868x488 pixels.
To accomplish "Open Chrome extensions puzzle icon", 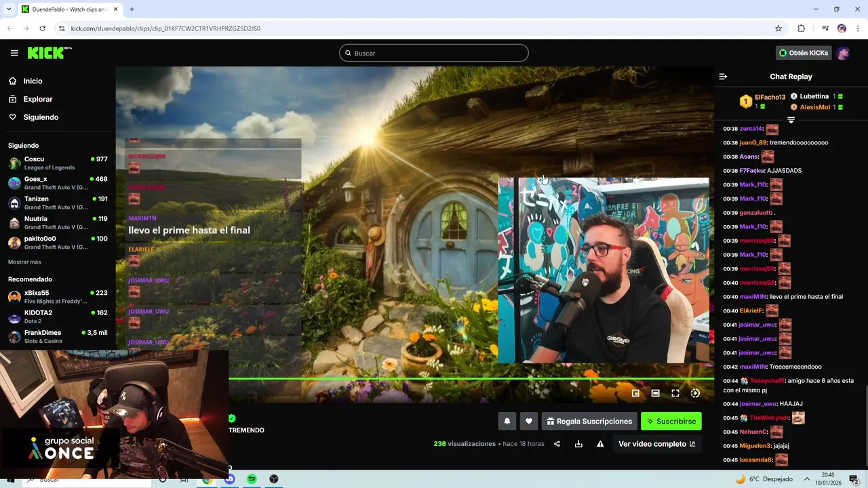I will pos(801,28).
